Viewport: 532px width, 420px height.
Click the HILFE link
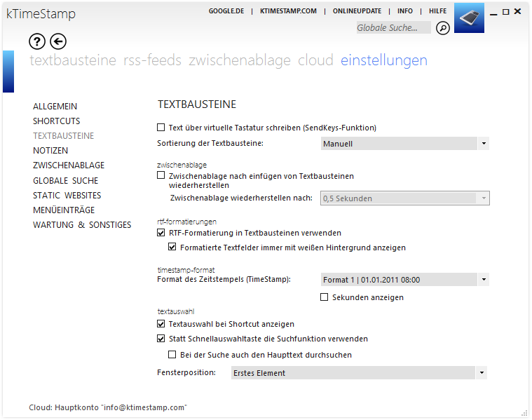tap(437, 11)
